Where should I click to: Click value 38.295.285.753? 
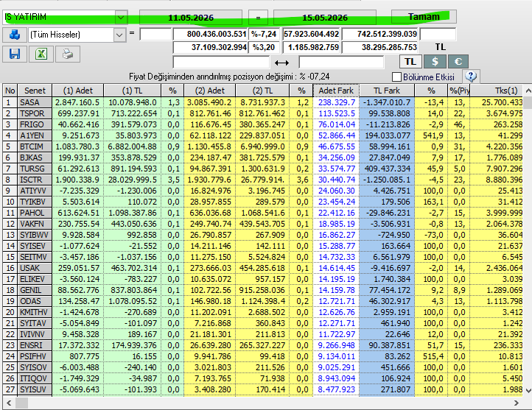pyautogui.click(x=379, y=47)
